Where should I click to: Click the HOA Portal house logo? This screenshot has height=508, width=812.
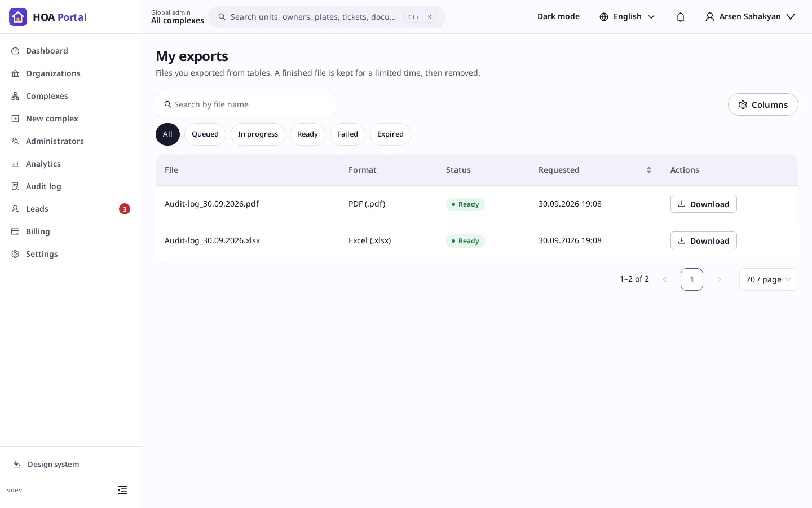click(x=18, y=17)
